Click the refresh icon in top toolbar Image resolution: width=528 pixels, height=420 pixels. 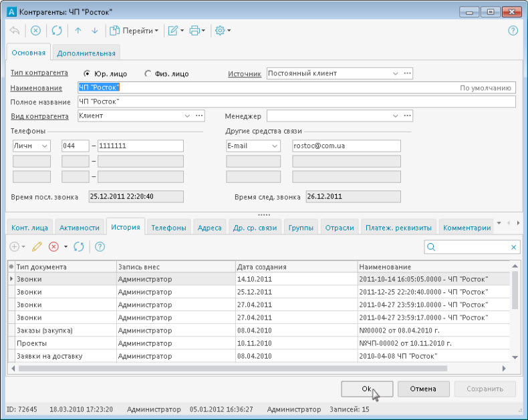(57, 31)
